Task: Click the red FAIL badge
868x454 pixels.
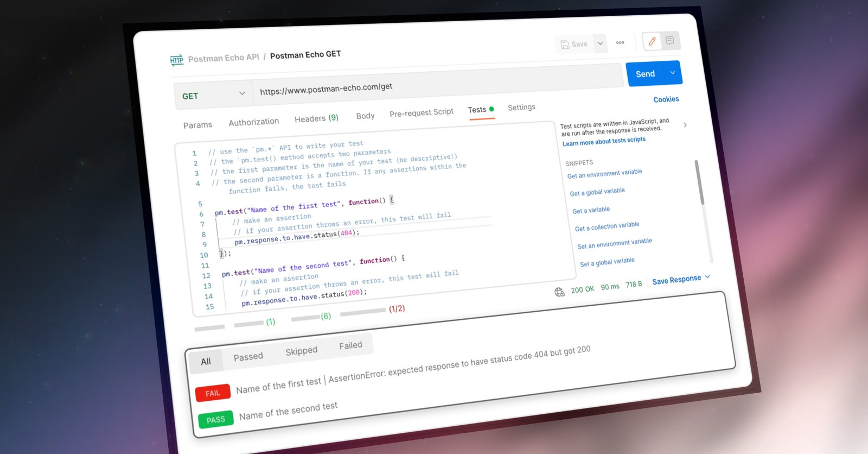Action: coord(213,393)
